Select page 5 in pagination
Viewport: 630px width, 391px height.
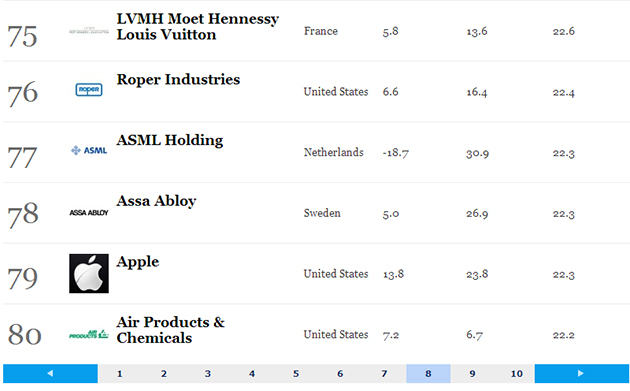[x=296, y=373]
